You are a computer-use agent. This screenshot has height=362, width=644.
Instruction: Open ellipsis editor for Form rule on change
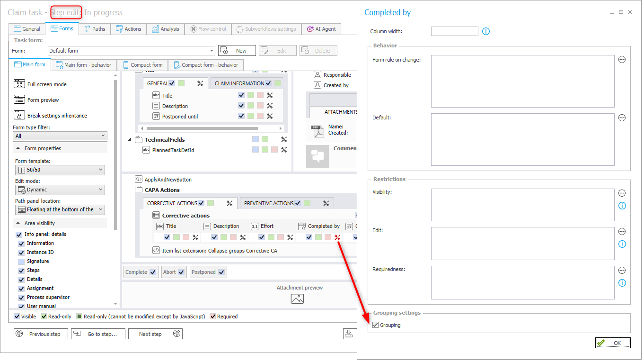coord(622,60)
